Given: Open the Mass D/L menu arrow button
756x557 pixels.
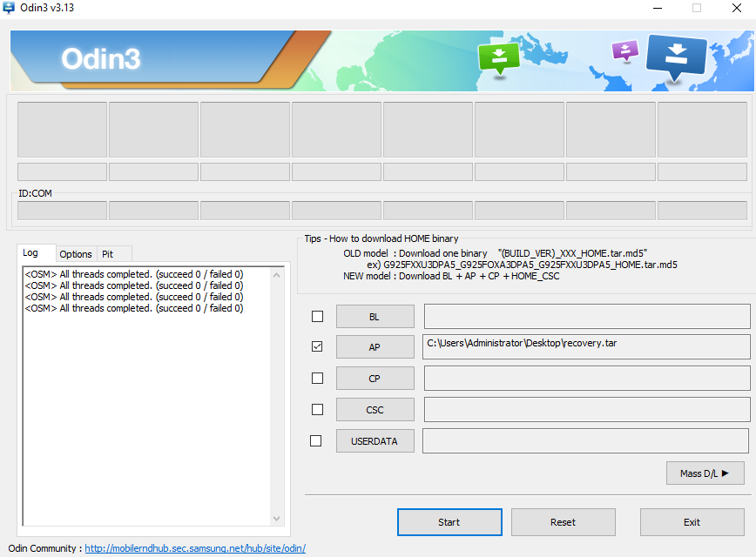Looking at the screenshot, I should click(x=705, y=473).
